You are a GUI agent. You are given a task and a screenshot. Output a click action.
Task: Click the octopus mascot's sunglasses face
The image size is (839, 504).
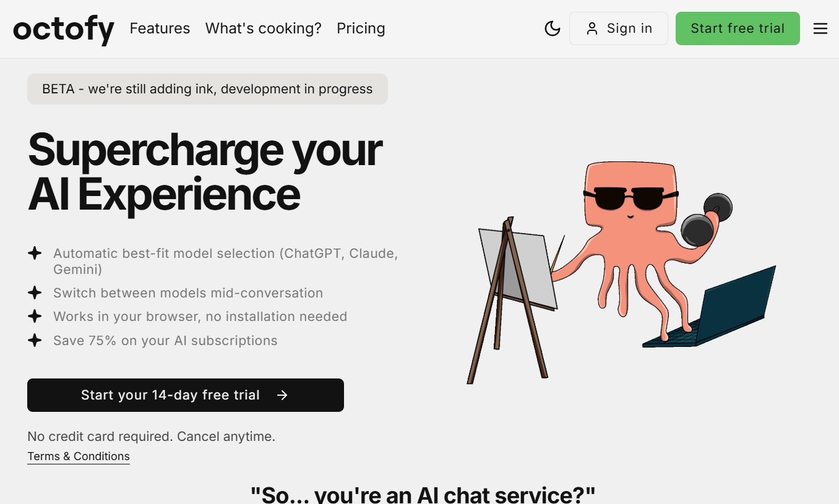630,199
